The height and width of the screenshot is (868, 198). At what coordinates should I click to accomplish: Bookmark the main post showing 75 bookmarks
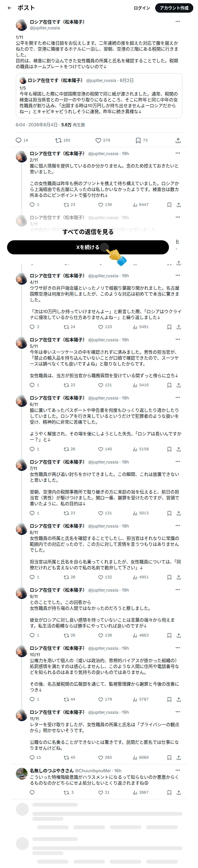141,140
